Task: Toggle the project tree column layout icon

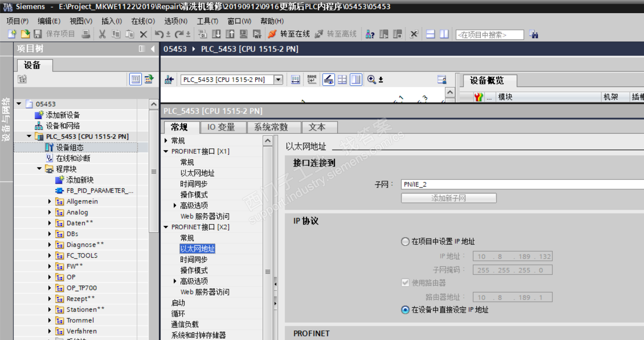Action: 142,49
